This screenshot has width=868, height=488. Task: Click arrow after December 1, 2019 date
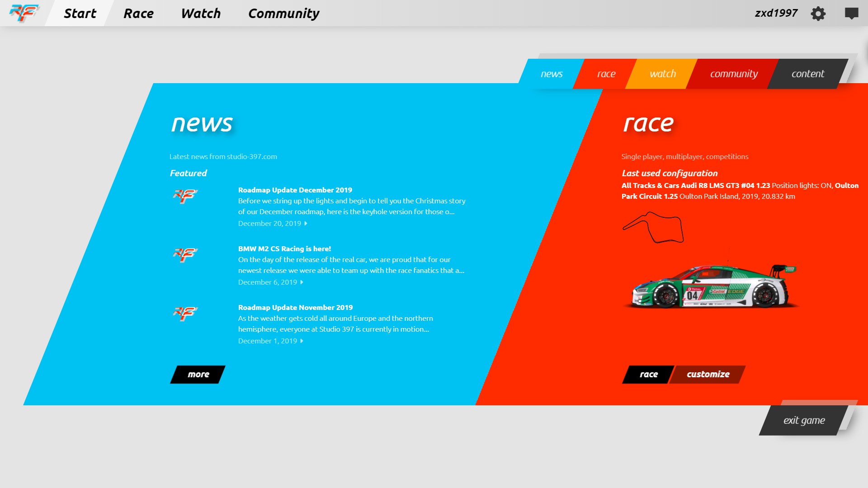tap(302, 341)
